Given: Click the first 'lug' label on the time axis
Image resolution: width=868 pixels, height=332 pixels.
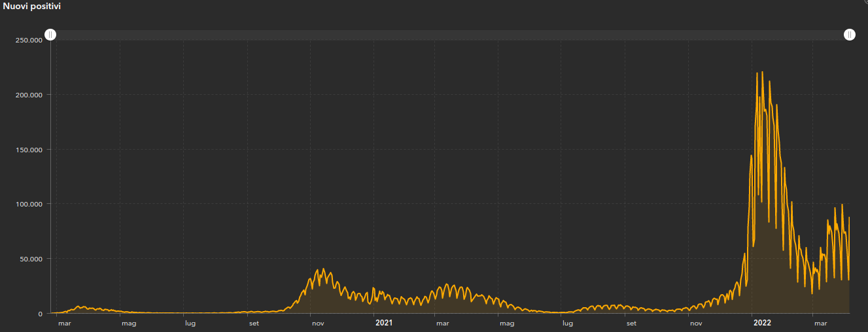Looking at the screenshot, I should point(190,323).
